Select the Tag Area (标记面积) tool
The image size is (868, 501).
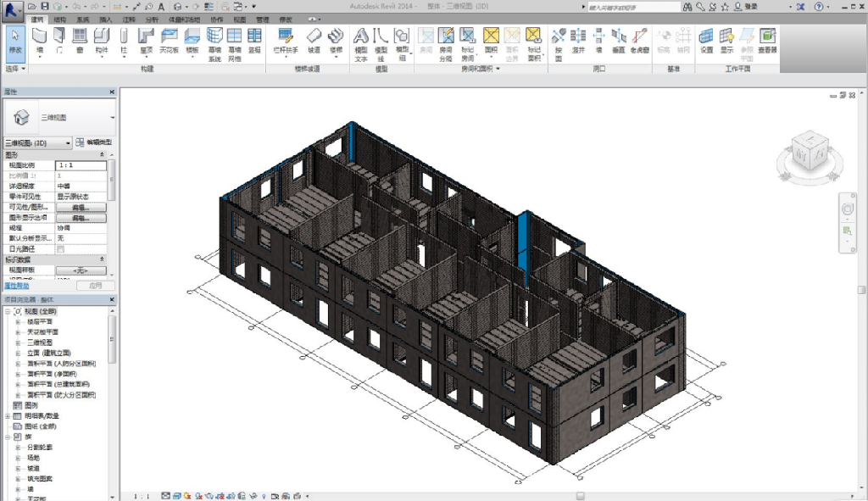534,44
